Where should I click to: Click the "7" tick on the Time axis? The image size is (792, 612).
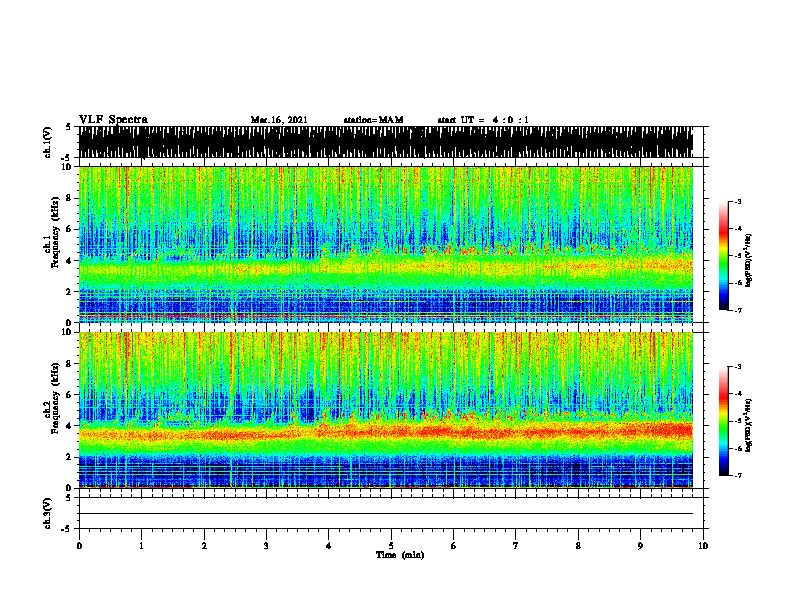click(x=516, y=546)
